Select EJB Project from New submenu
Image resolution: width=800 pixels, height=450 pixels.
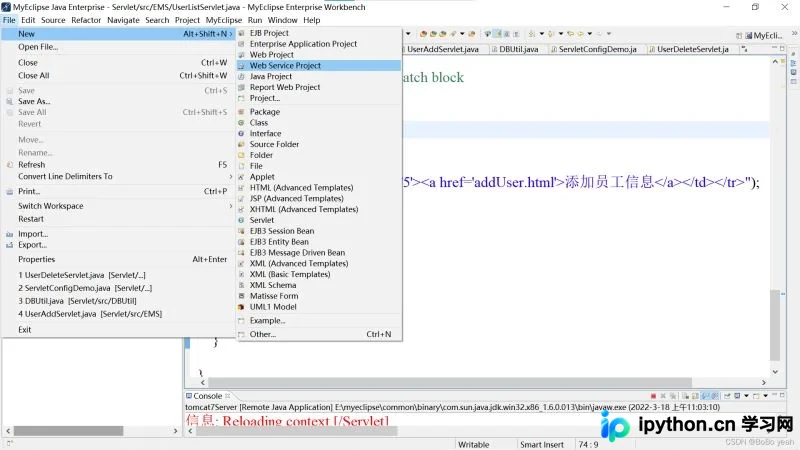(319, 33)
